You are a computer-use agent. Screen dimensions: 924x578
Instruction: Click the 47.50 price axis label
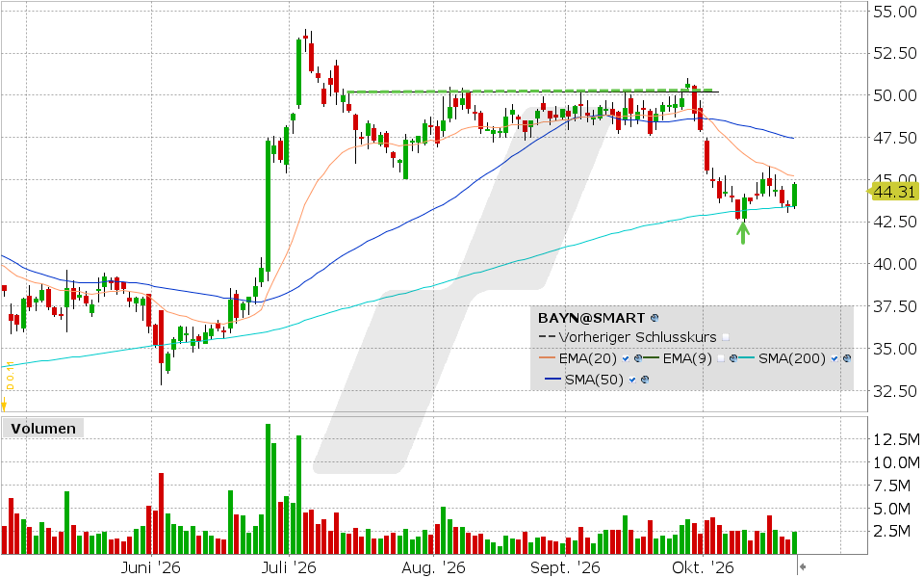(895, 138)
